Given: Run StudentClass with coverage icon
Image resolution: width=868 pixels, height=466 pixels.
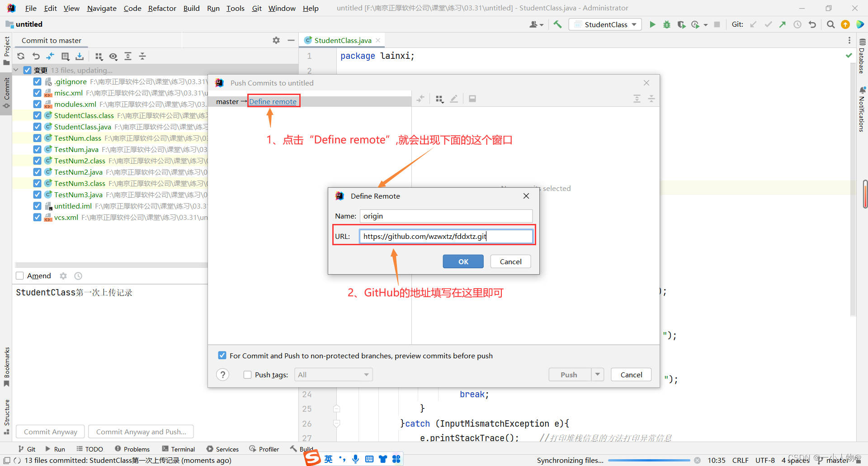Looking at the screenshot, I should pyautogui.click(x=681, y=24).
